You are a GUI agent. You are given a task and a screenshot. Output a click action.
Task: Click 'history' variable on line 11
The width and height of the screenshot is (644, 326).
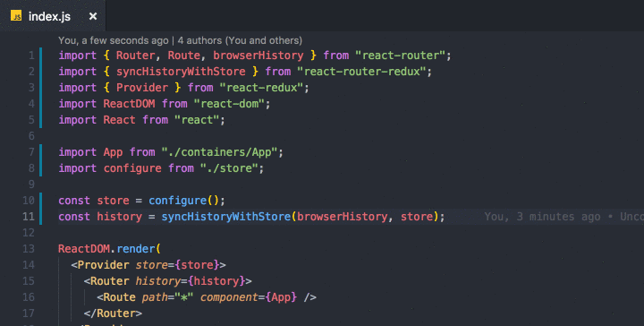coord(119,216)
